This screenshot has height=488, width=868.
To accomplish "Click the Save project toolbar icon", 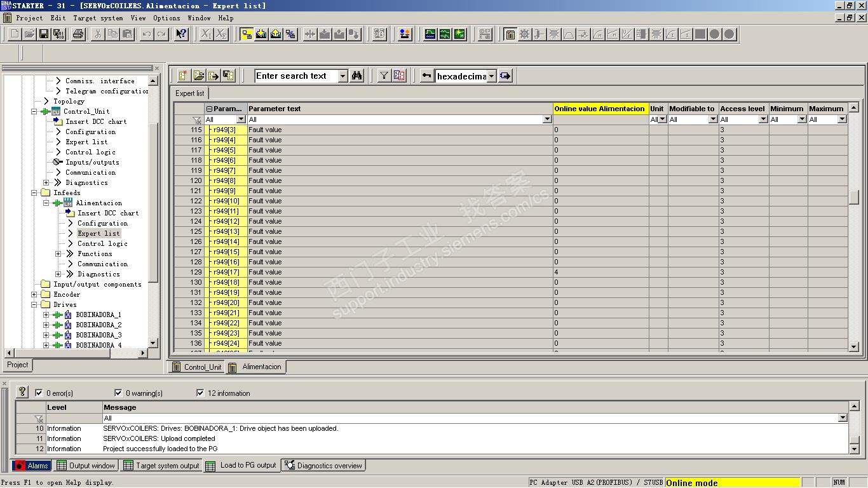I will (44, 34).
